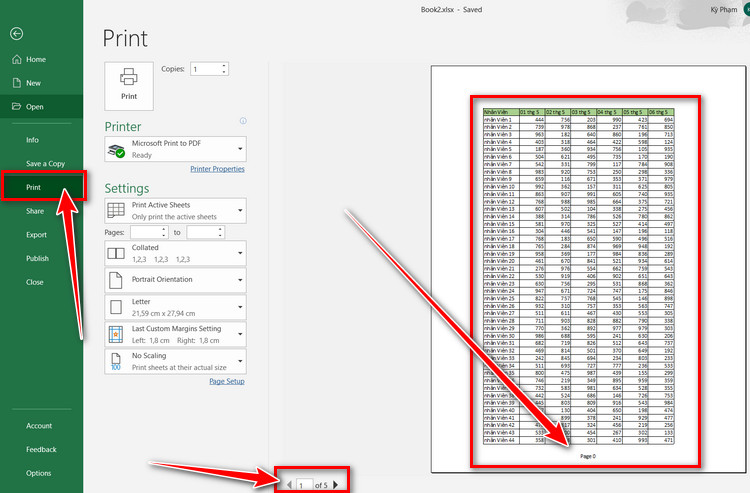Image resolution: width=750 pixels, height=493 pixels.
Task: Go to next preview page arrow
Action: click(x=336, y=485)
